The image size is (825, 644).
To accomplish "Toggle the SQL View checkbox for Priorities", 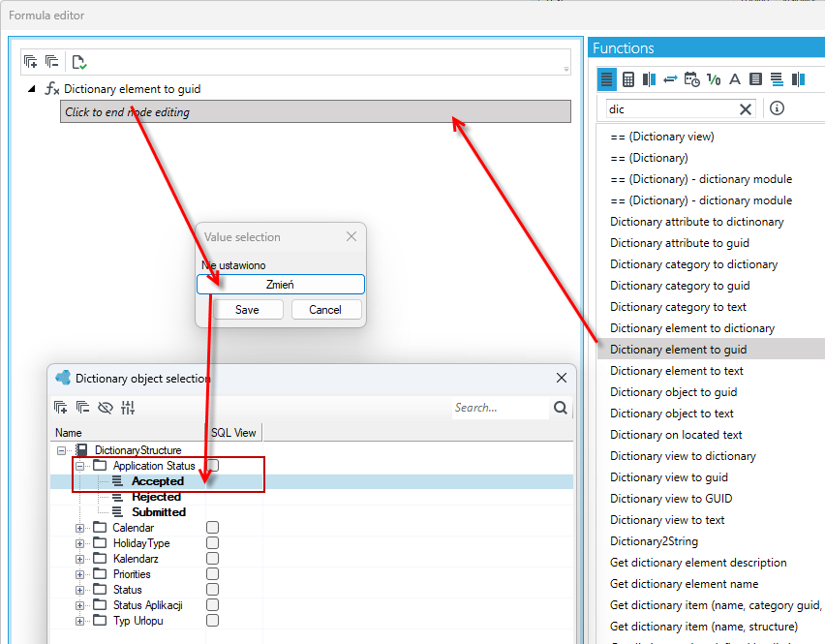I will (213, 574).
